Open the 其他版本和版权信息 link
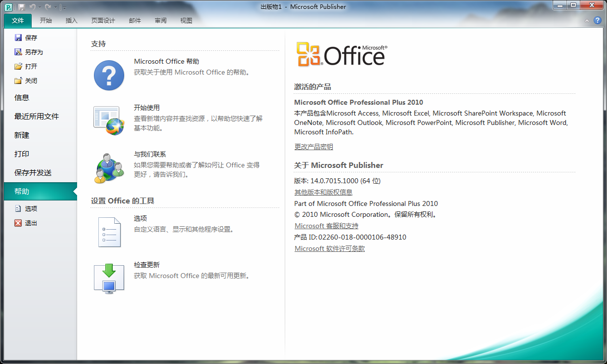This screenshot has height=364, width=607. click(323, 192)
